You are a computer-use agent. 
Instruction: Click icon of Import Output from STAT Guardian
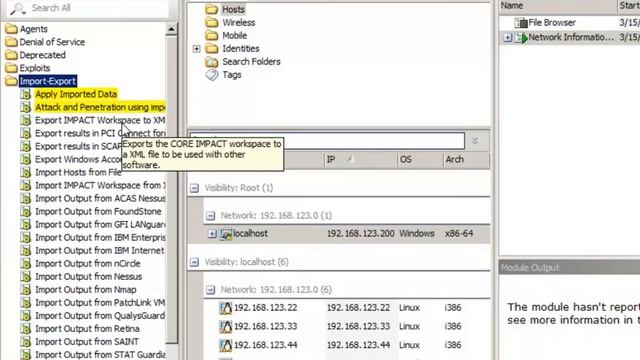point(25,354)
